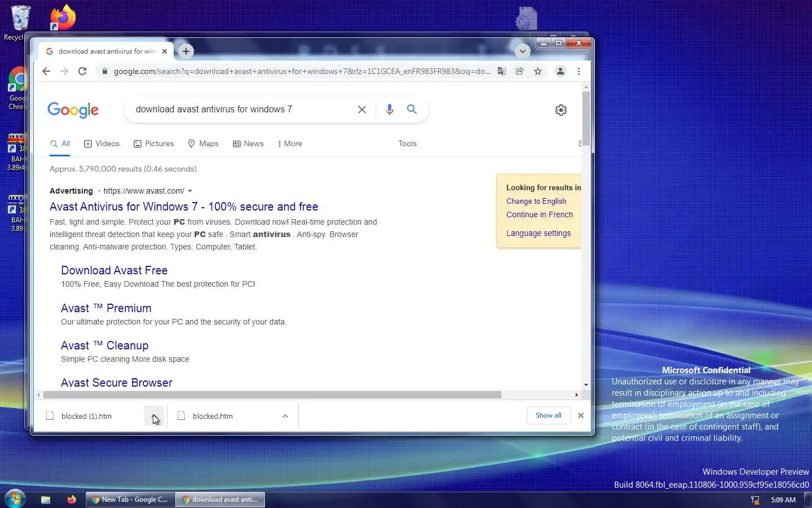The width and height of the screenshot is (812, 508).
Task: Open Google quick settings gear
Action: point(561,110)
